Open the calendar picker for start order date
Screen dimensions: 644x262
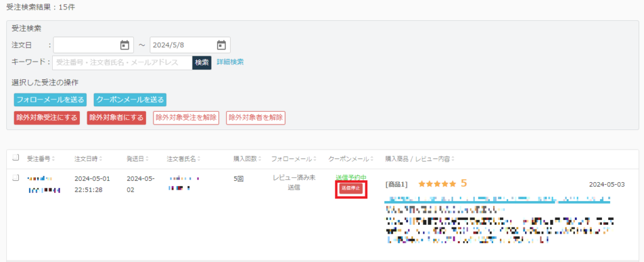pos(125,45)
